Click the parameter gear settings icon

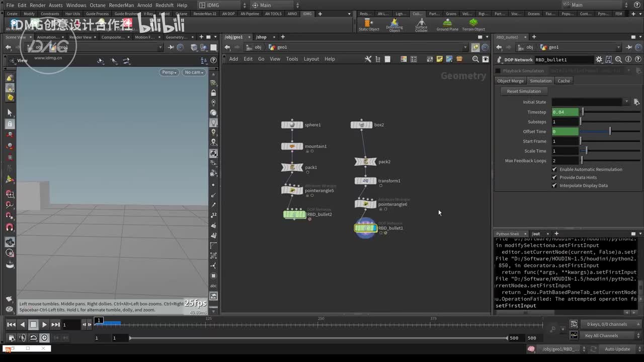pyautogui.click(x=599, y=59)
